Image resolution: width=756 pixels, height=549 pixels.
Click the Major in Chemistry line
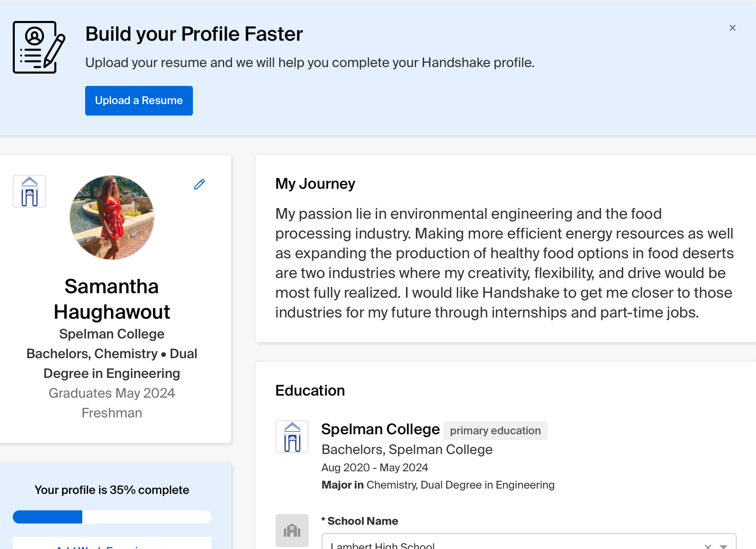(x=438, y=485)
